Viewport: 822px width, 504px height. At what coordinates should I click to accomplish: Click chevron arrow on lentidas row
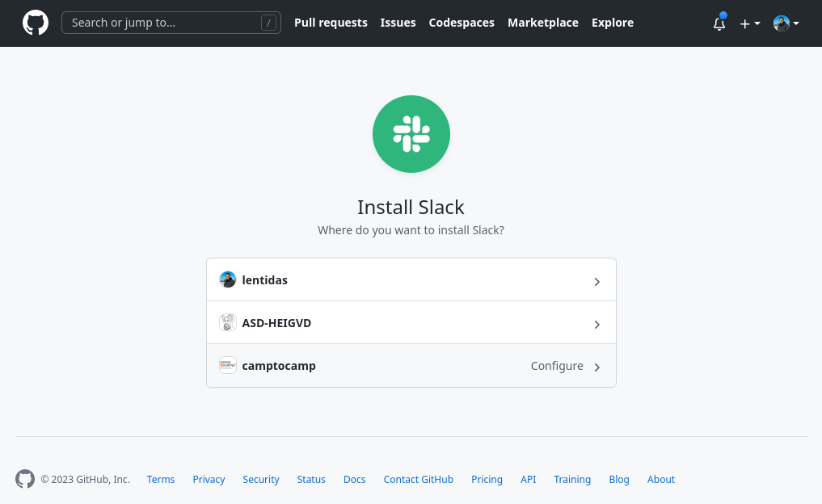pyautogui.click(x=596, y=282)
